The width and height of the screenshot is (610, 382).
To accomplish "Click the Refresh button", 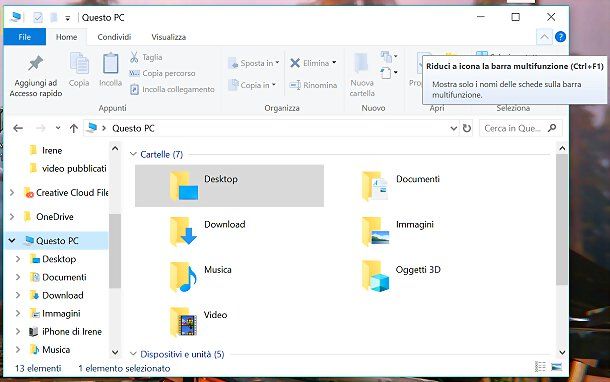I will click(467, 128).
